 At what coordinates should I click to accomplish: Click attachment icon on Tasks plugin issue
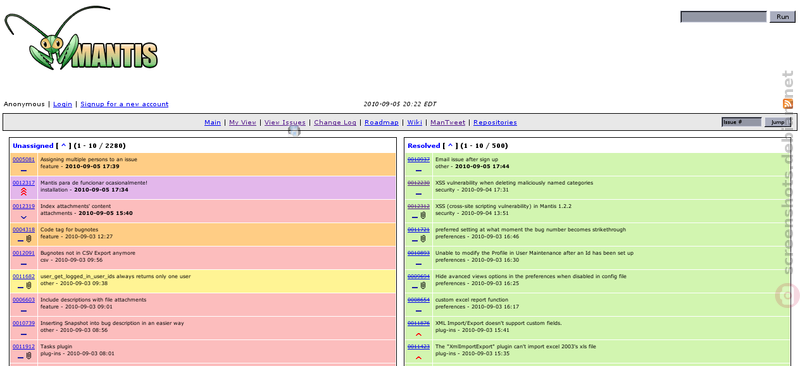29,356
